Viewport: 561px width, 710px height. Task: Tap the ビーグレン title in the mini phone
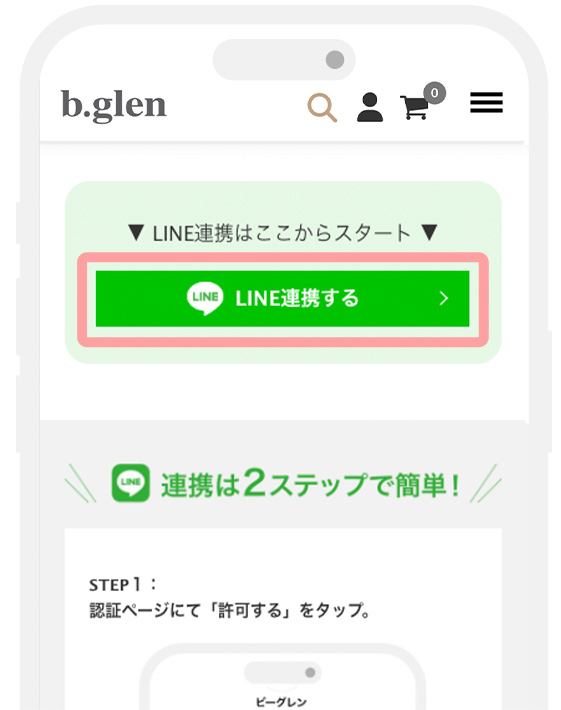[281, 702]
